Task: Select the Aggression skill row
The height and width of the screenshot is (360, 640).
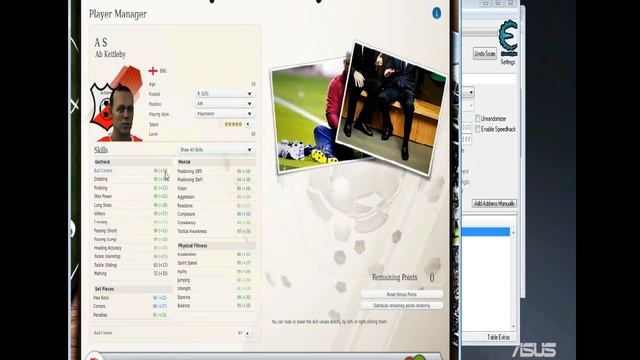Action: coord(215,197)
